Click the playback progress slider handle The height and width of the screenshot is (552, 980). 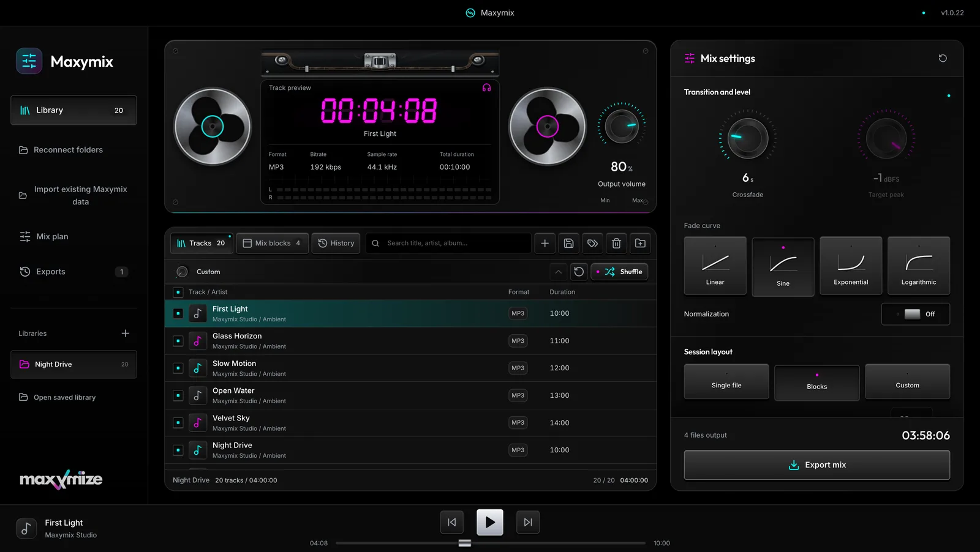coord(465,543)
